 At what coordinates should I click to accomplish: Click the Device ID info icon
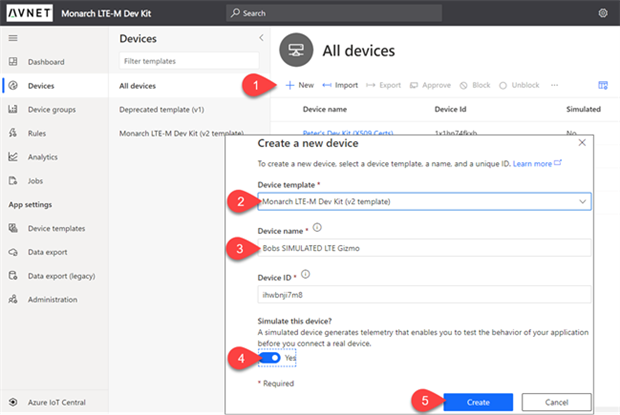coord(304,273)
